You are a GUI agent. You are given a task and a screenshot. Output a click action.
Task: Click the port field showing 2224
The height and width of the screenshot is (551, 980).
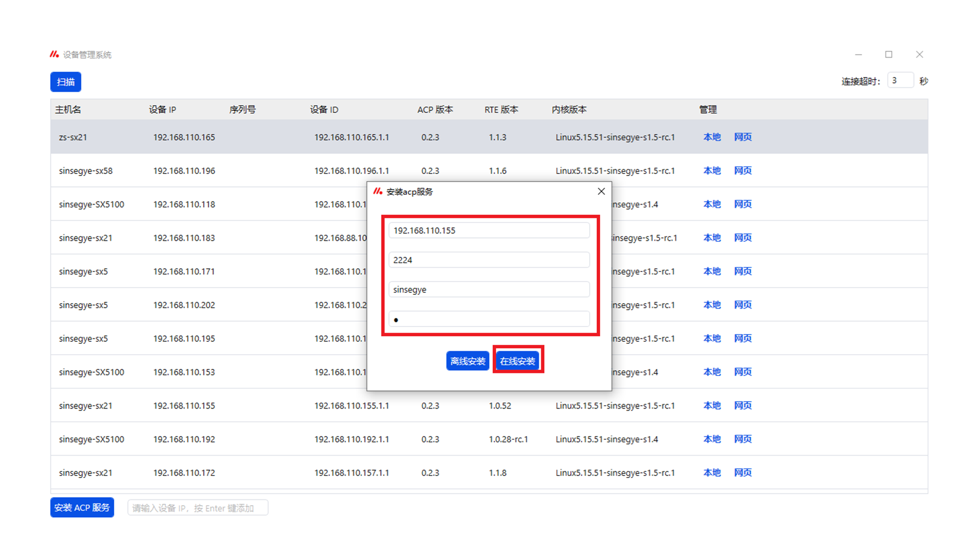(488, 260)
